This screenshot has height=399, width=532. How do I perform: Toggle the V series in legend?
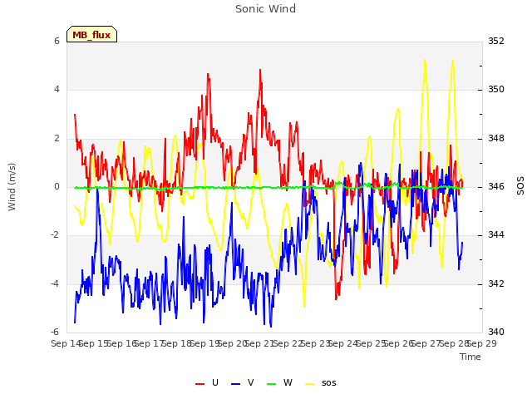point(242,383)
